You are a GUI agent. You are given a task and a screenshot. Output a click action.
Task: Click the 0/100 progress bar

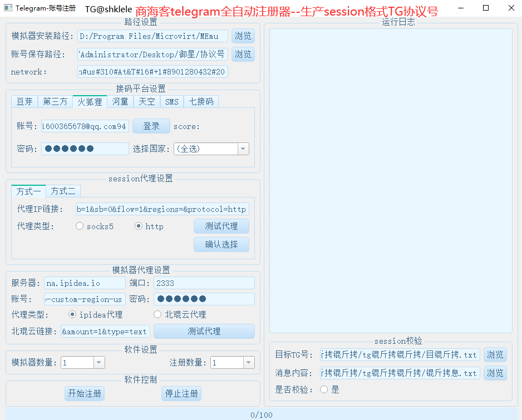262,414
